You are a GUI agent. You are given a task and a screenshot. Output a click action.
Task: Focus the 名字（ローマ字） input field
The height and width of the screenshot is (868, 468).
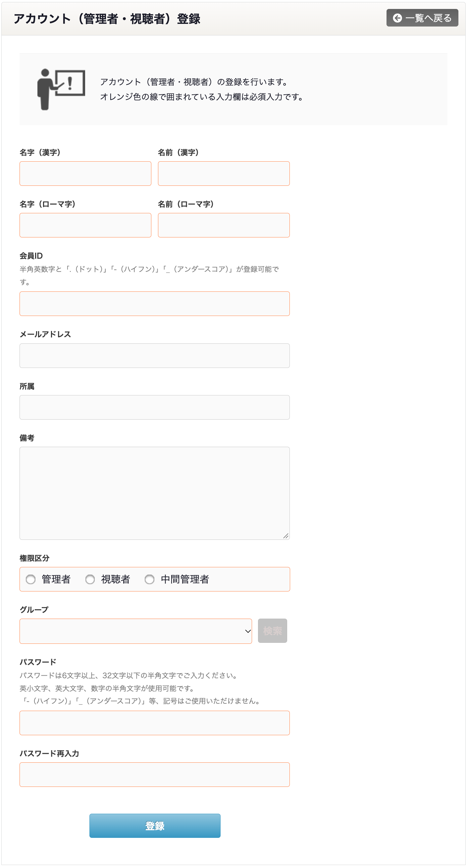[85, 225]
